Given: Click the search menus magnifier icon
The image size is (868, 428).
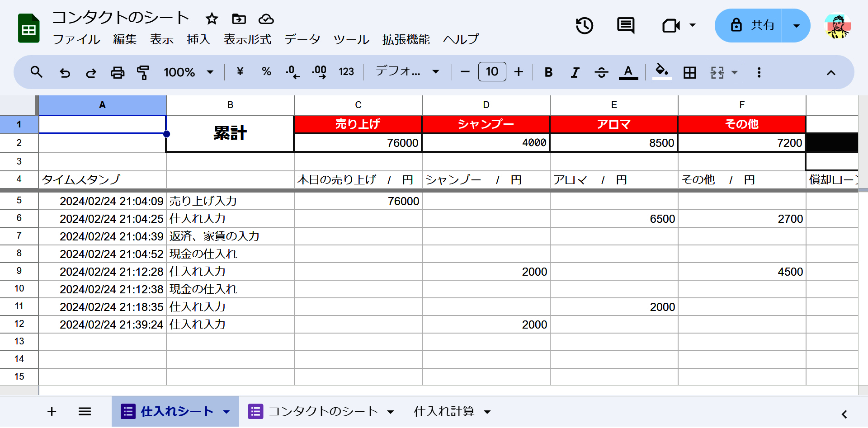Looking at the screenshot, I should pos(37,72).
